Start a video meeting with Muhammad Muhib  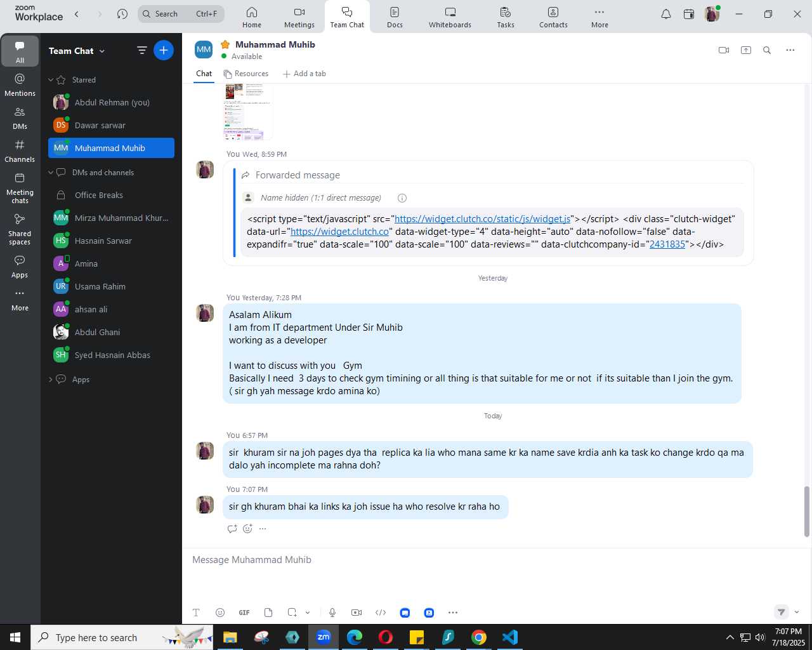724,50
